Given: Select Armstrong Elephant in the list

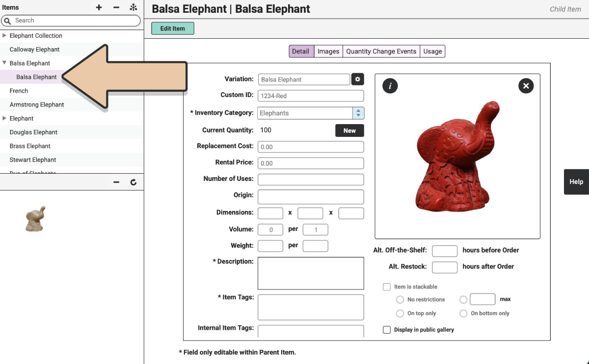Looking at the screenshot, I should 72,104.
